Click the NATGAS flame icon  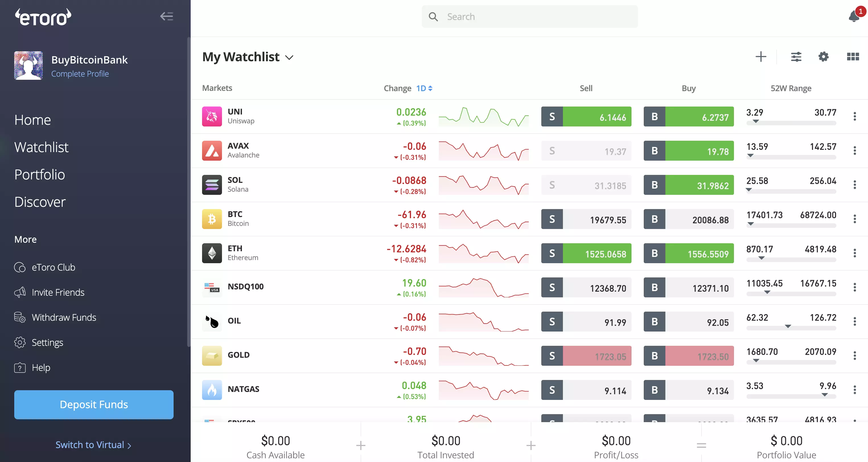click(212, 390)
